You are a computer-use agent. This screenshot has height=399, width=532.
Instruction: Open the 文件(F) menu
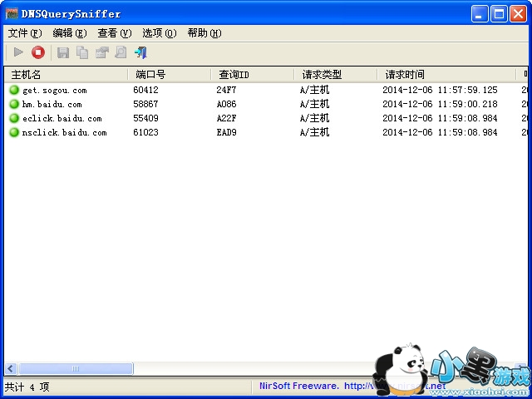(24, 33)
